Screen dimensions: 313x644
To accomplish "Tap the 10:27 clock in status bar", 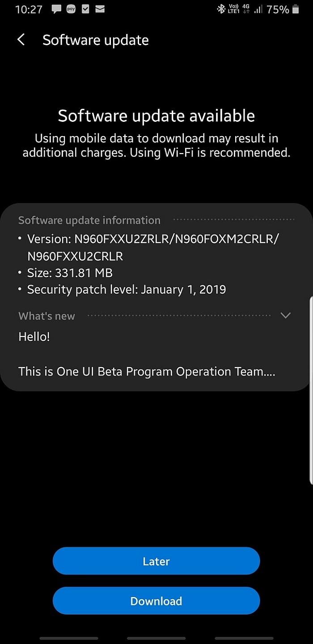I will coord(29,9).
